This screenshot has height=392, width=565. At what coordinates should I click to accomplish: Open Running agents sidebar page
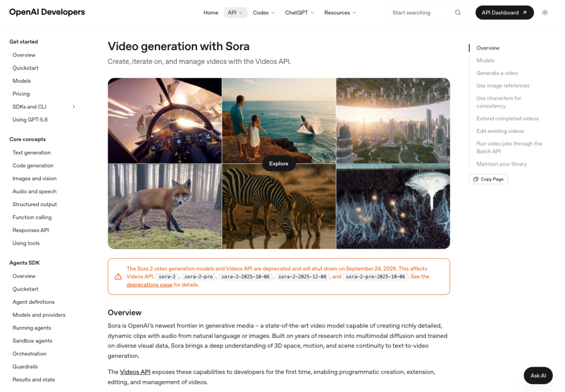[x=31, y=328]
